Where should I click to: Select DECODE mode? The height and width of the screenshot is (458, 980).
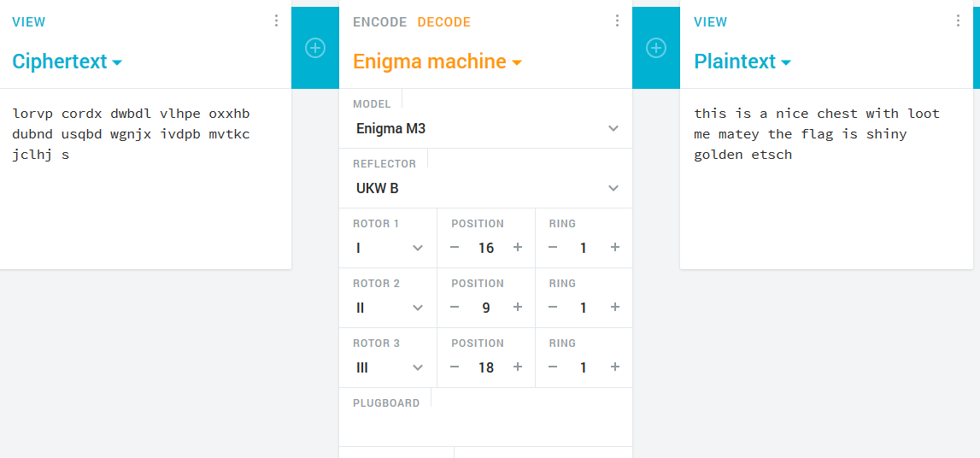(x=443, y=22)
